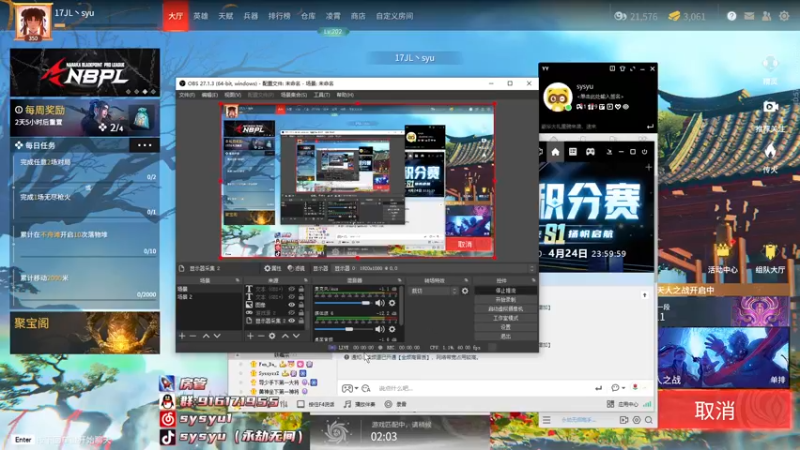Adjust the first mixer volume slider

coord(343,303)
